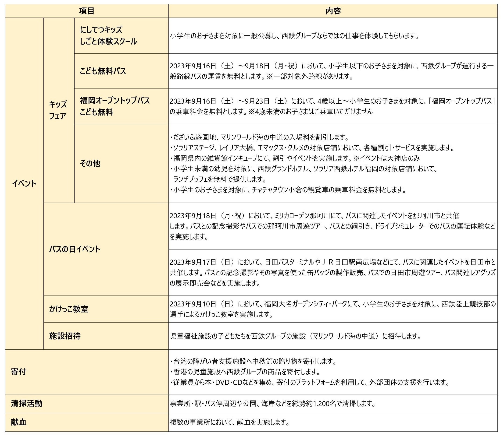504x439 pixels.
Task: Click the にしてつキッズしごと体験スクール cell
Action: (x=108, y=36)
